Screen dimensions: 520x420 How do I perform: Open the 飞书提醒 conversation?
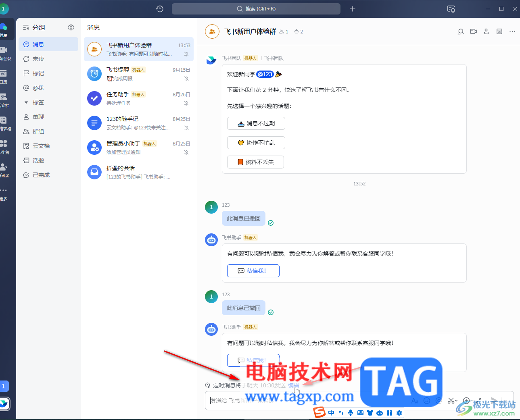139,74
